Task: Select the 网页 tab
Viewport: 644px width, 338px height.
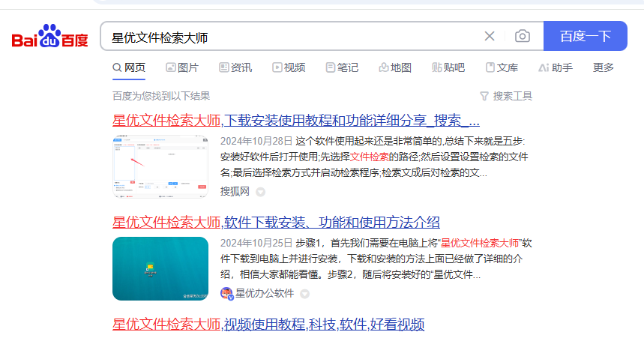Action: tap(129, 67)
